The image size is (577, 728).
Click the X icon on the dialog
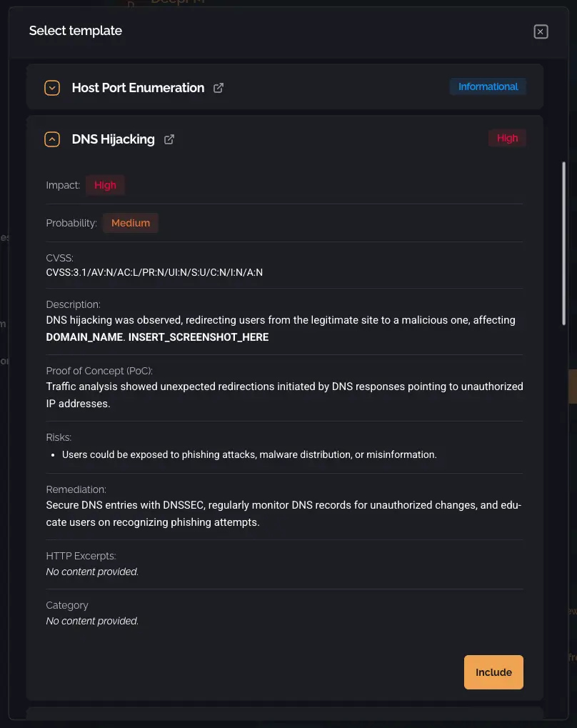coord(541,31)
